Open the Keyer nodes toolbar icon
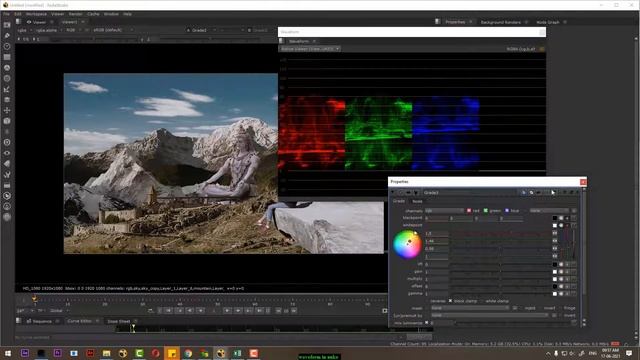Screen dimensions: 640x360 (7, 89)
